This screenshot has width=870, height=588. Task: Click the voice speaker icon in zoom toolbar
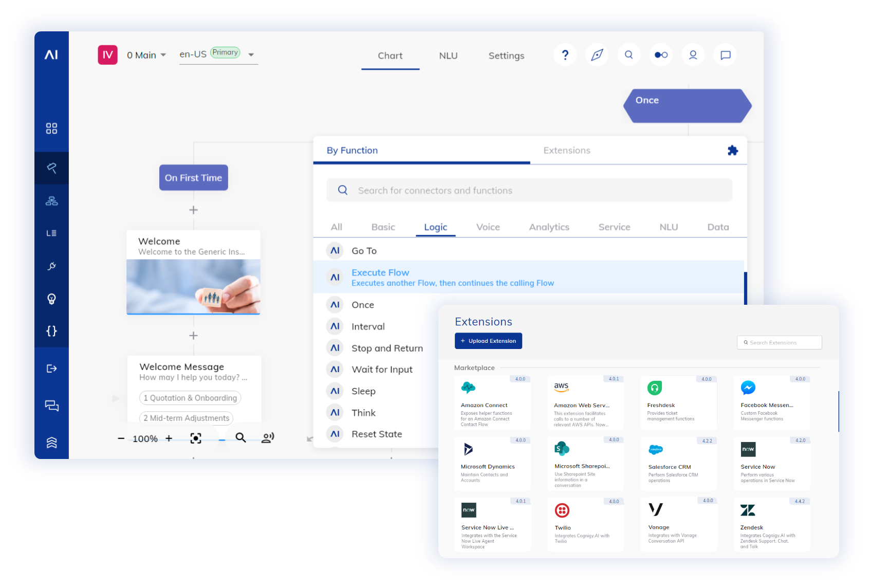pos(268,437)
